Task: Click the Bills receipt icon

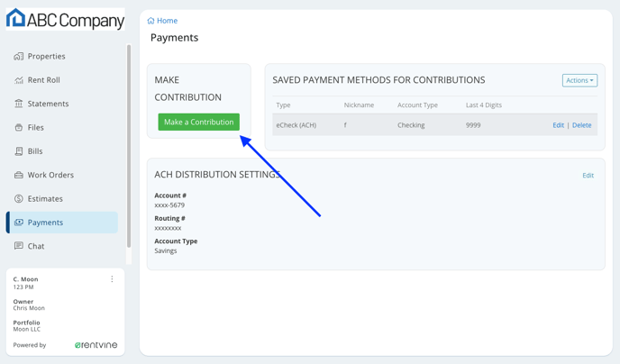Action: tap(19, 151)
